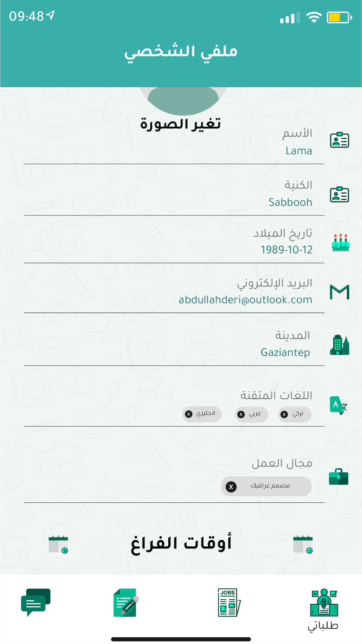Viewport: 362px width, 644px height.
Task: Remove the تركي language tag
Action: (285, 414)
